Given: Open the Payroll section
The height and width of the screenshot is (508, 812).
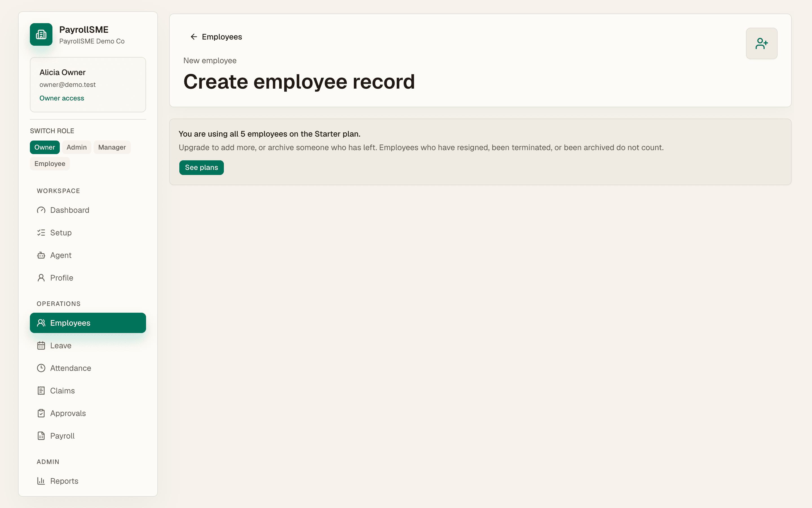Looking at the screenshot, I should [x=88, y=436].
